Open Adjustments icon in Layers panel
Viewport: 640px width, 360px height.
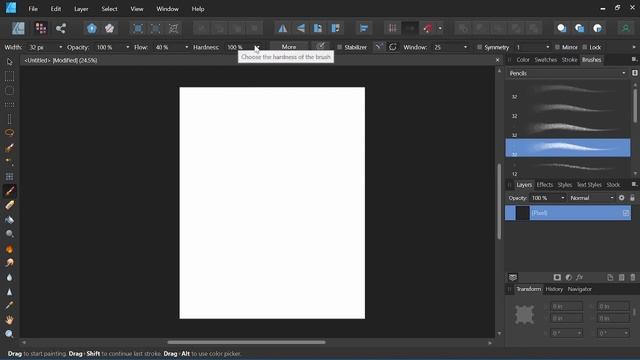pyautogui.click(x=568, y=277)
